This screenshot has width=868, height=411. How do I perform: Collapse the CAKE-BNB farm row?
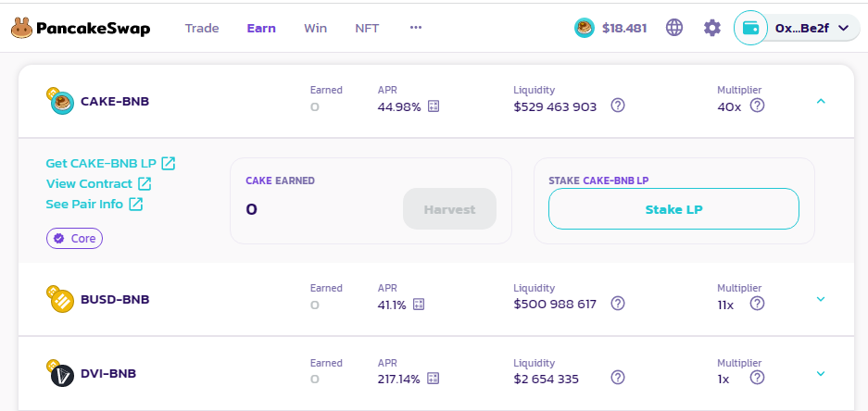click(821, 101)
